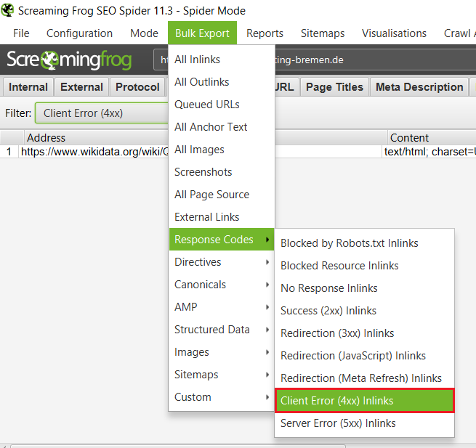
Task: Click the horizontal scrollbar at the bottom
Action: (x=178, y=447)
